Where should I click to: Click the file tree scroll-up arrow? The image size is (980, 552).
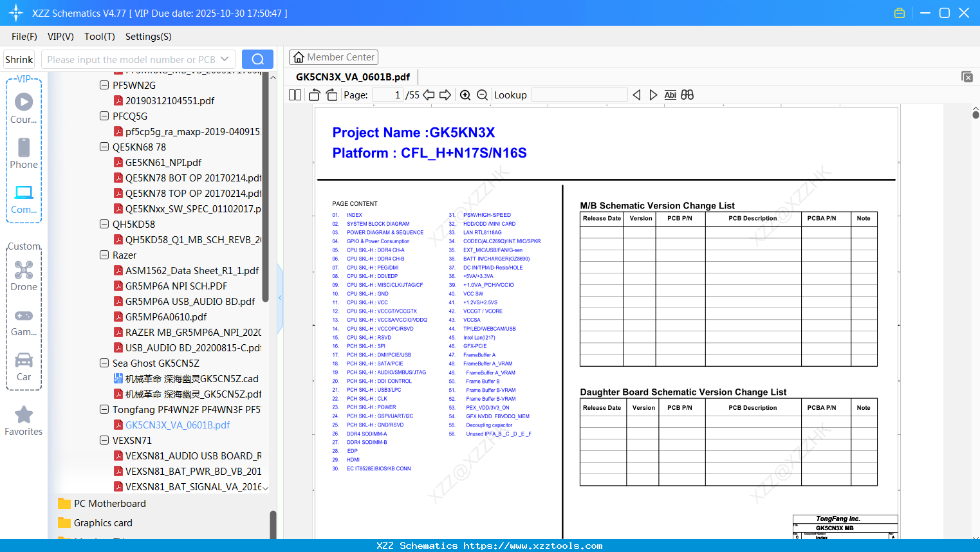(x=273, y=78)
